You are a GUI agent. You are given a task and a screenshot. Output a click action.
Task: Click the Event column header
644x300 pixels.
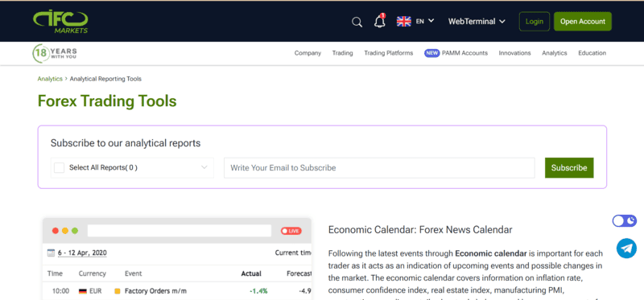[133, 273]
